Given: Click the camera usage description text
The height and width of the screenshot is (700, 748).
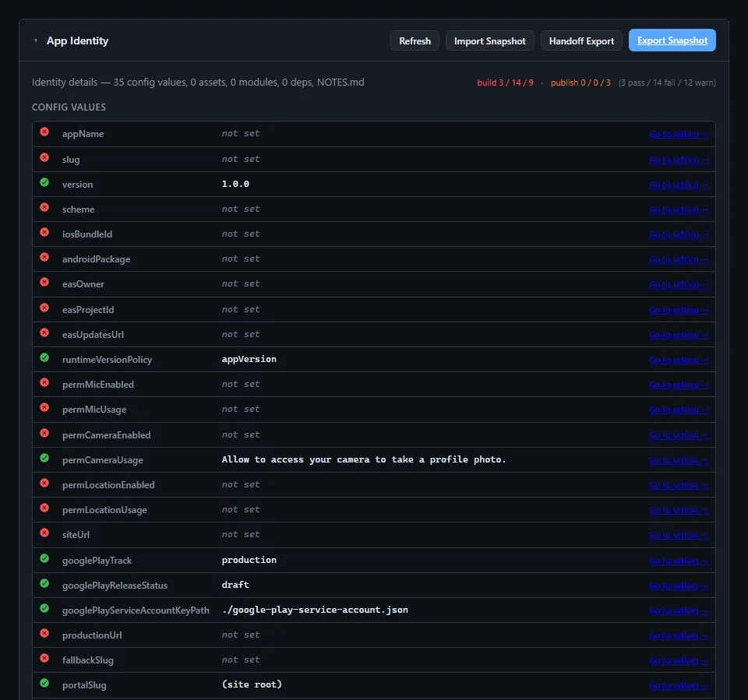Looking at the screenshot, I should tap(364, 459).
